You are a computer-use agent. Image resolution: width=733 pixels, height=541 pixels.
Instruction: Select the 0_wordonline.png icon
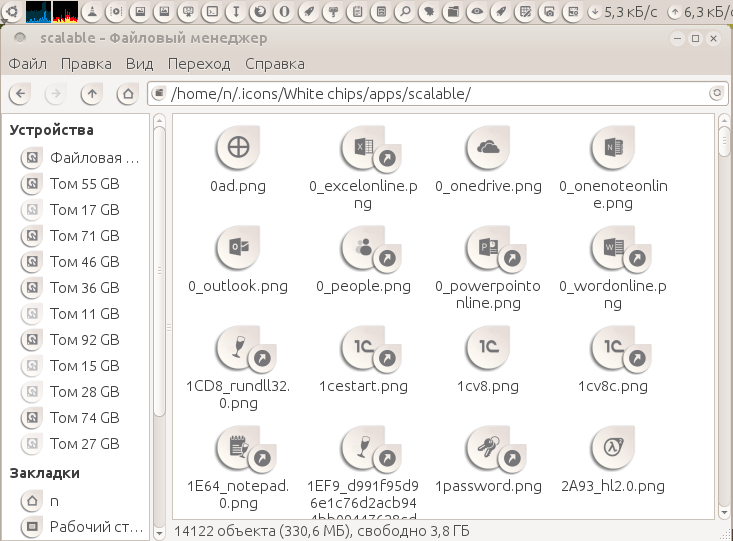(x=614, y=248)
